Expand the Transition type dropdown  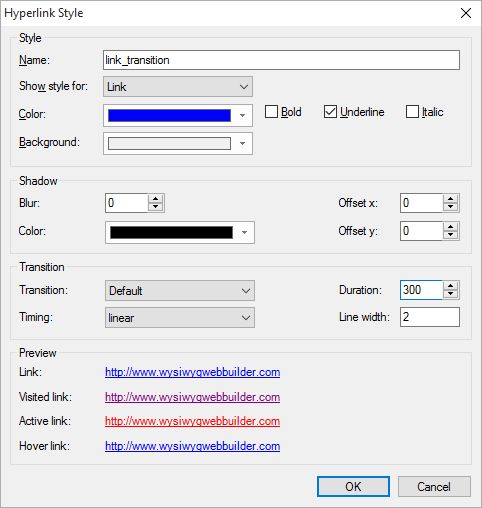180,291
